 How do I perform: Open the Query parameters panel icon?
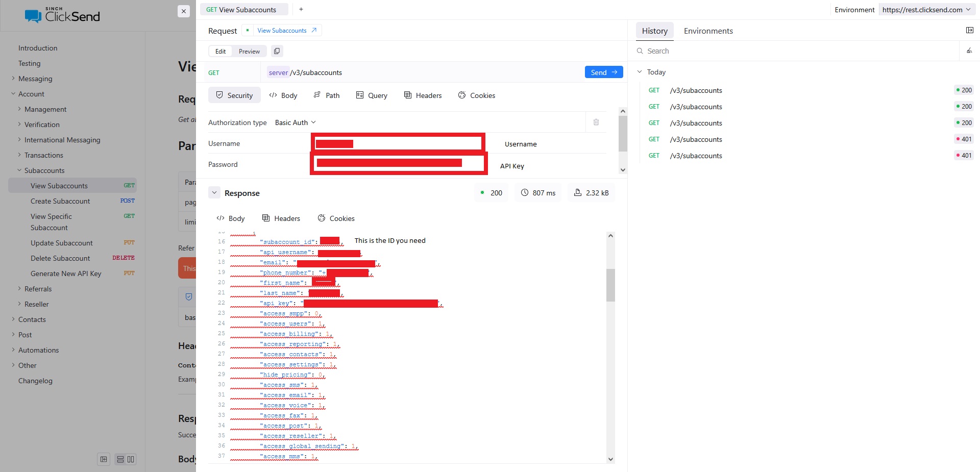tap(360, 95)
